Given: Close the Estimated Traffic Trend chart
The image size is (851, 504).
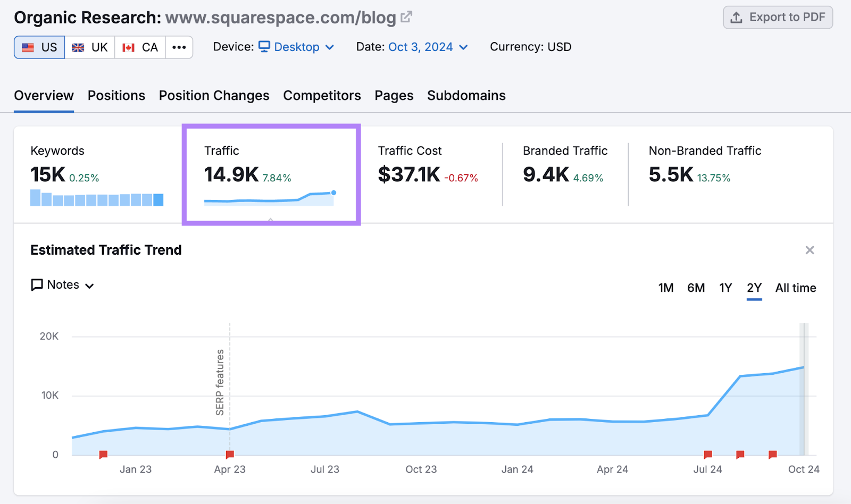Looking at the screenshot, I should pos(810,250).
